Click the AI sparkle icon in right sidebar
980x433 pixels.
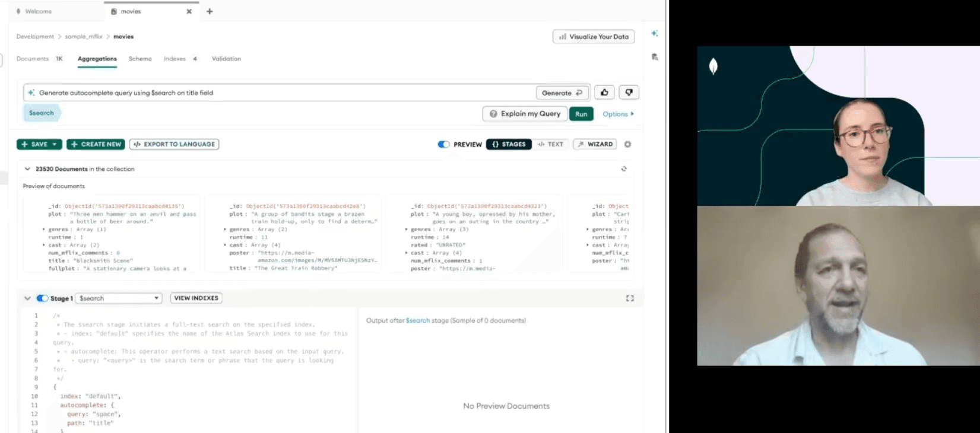655,34
